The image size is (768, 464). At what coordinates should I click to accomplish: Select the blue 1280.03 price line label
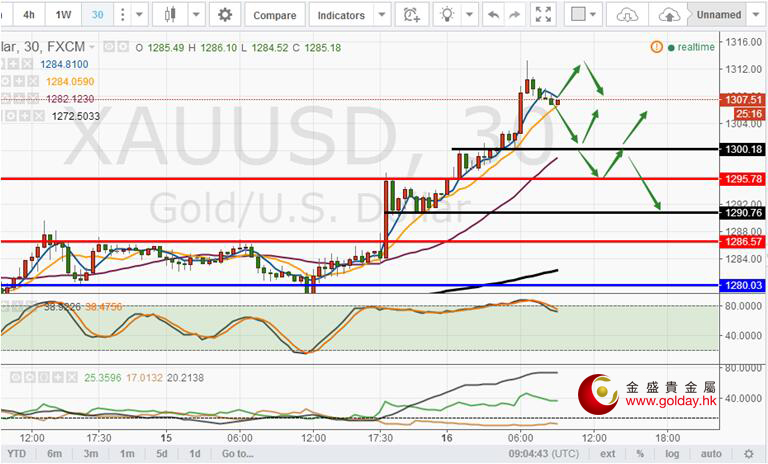pyautogui.click(x=744, y=285)
